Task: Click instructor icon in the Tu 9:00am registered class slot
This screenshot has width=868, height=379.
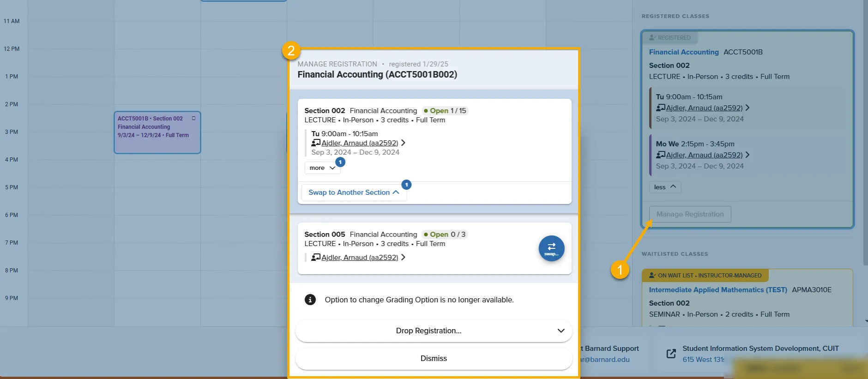Action: (661, 108)
